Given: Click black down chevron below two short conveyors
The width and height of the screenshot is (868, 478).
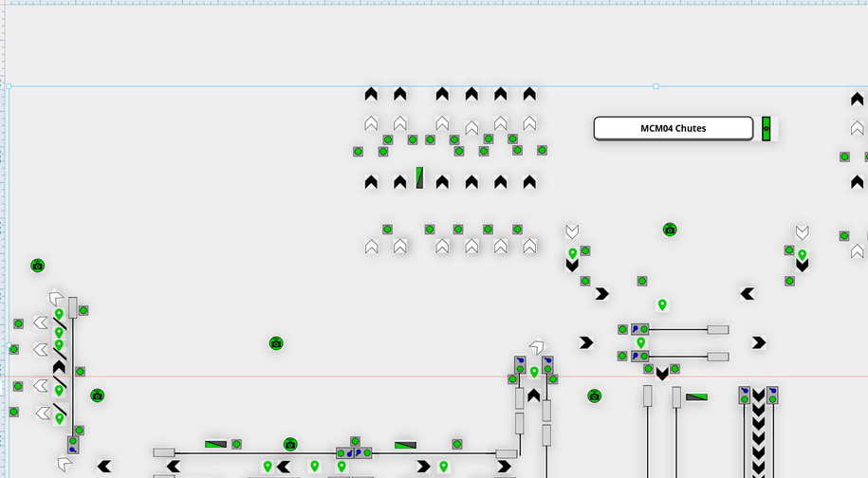Looking at the screenshot, I should [x=662, y=374].
